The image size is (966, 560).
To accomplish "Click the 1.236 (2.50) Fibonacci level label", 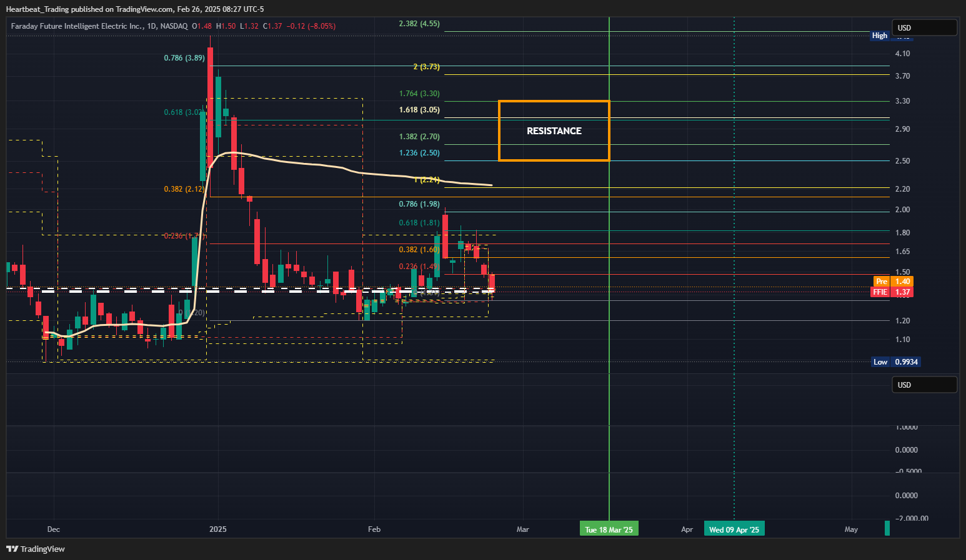I will click(419, 153).
